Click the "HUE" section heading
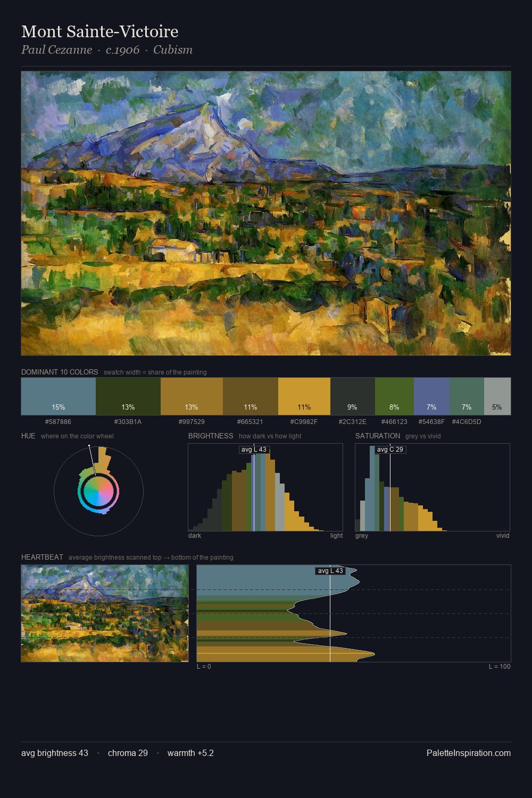The height and width of the screenshot is (798, 532). tap(28, 436)
